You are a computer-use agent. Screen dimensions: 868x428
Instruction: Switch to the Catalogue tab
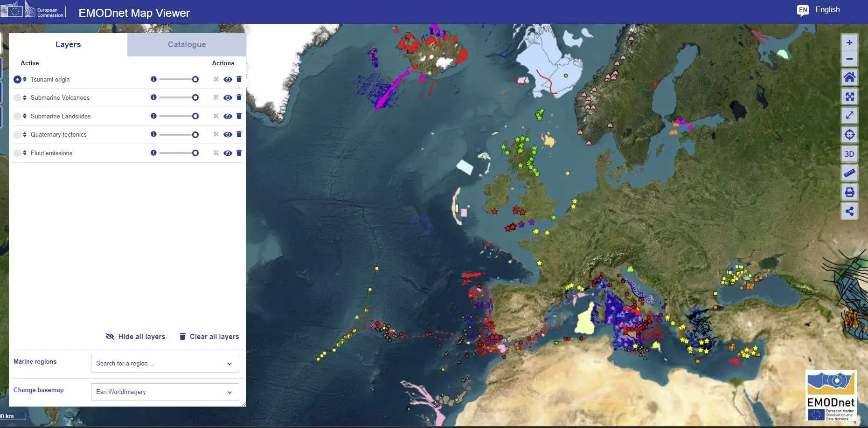point(187,44)
